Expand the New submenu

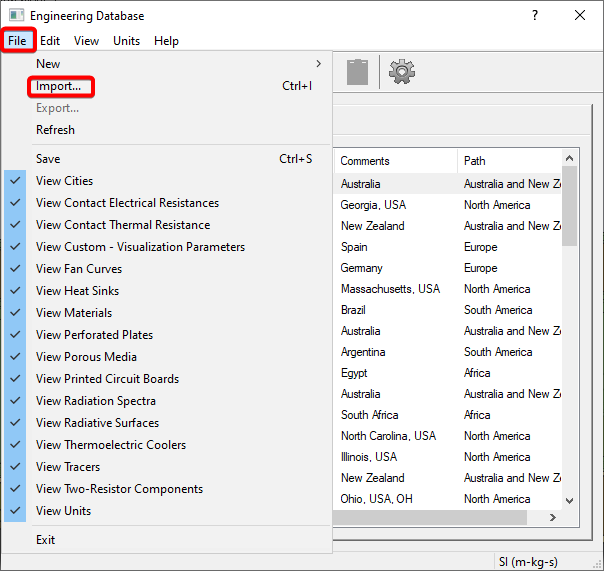pos(168,64)
